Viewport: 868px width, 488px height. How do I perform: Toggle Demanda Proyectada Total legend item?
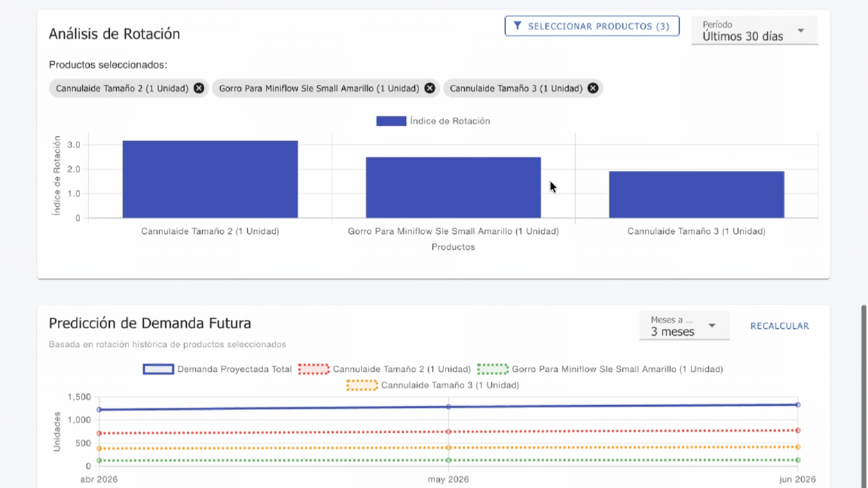pyautogui.click(x=158, y=369)
